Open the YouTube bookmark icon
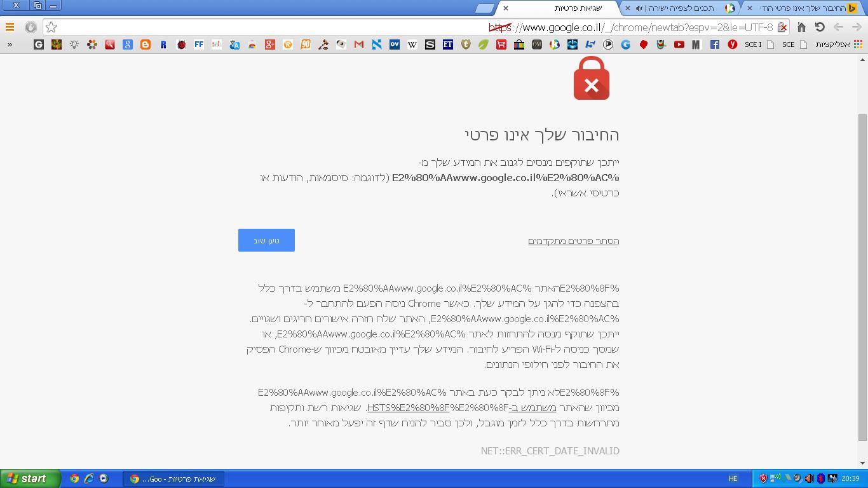The width and height of the screenshot is (868, 488). 679,44
